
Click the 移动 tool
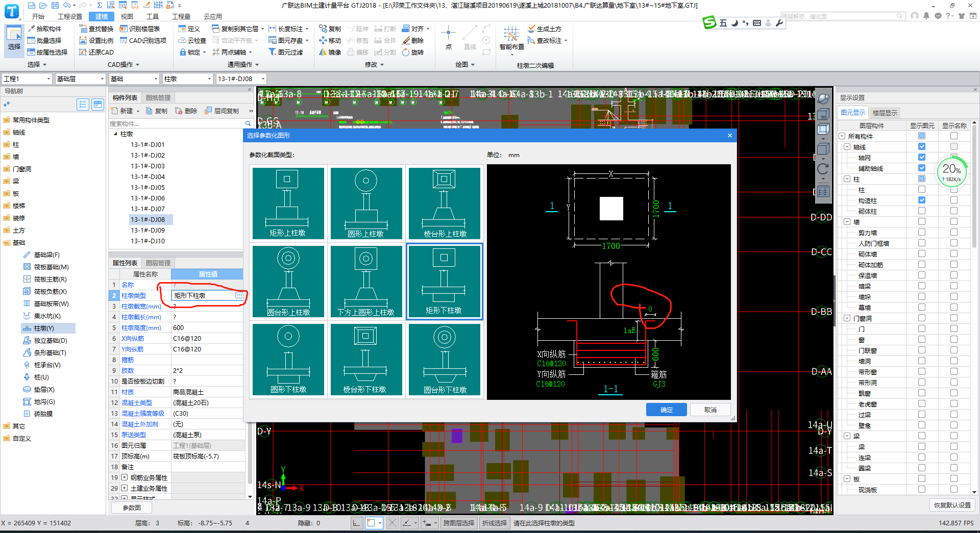click(x=330, y=40)
